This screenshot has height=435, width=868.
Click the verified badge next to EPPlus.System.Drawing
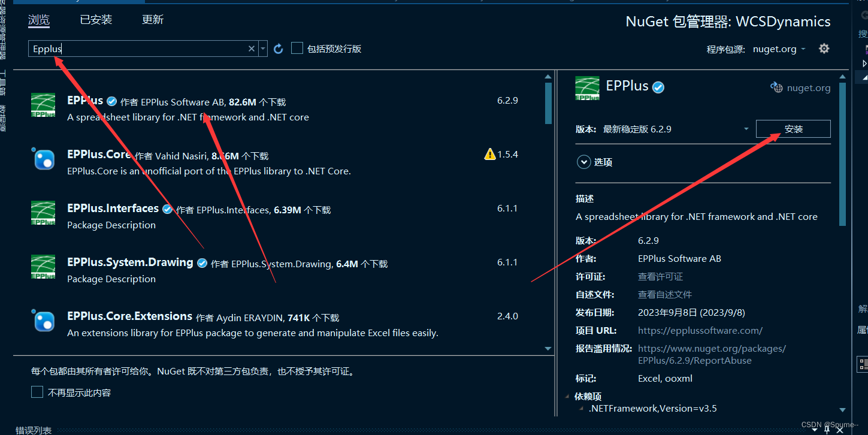pos(202,263)
